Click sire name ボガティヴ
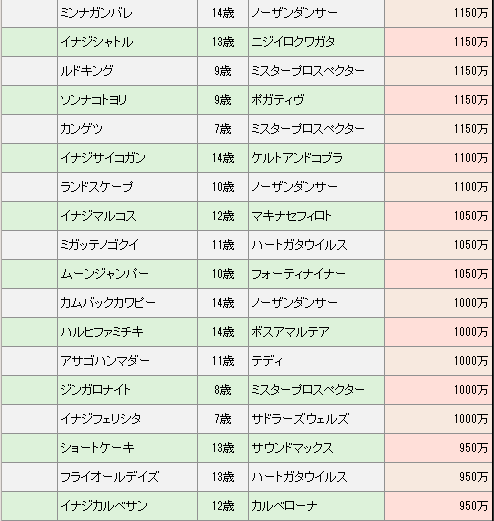Viewport: 494px width, 521px height. pyautogui.click(x=278, y=100)
